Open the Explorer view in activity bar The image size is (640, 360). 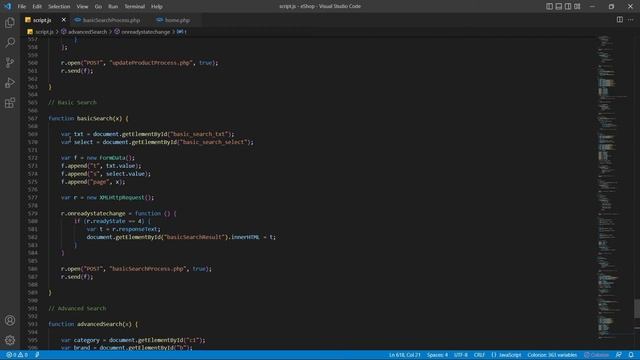coord(10,22)
